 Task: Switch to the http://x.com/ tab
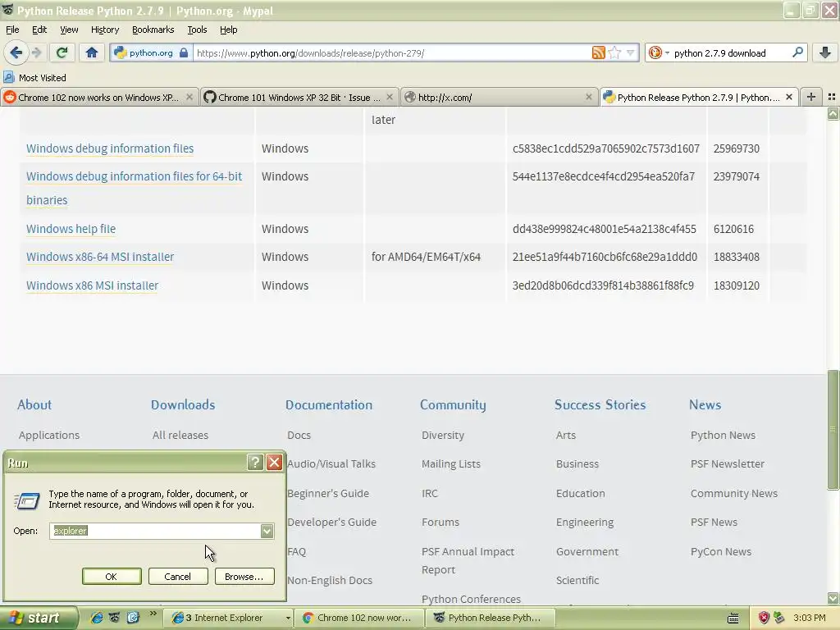pyautogui.click(x=499, y=98)
